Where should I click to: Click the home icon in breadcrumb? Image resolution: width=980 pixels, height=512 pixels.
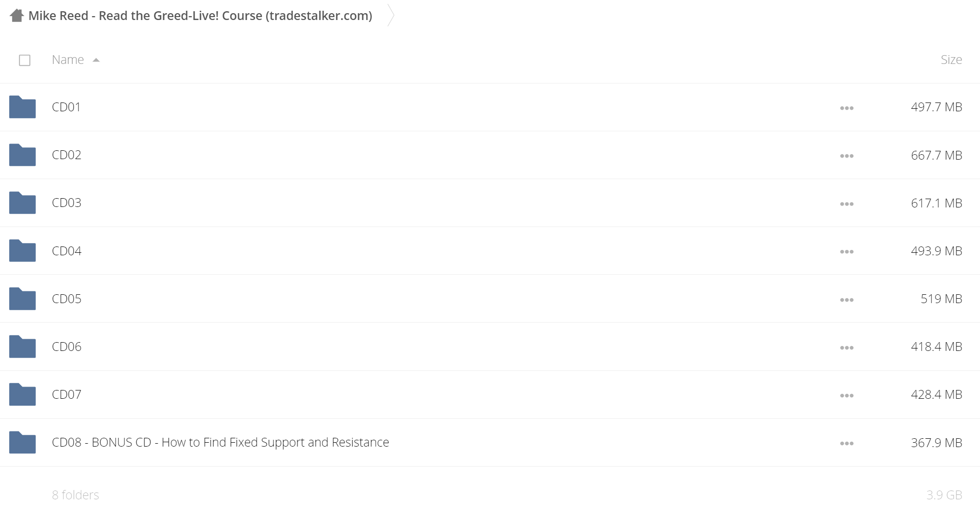[x=17, y=16]
